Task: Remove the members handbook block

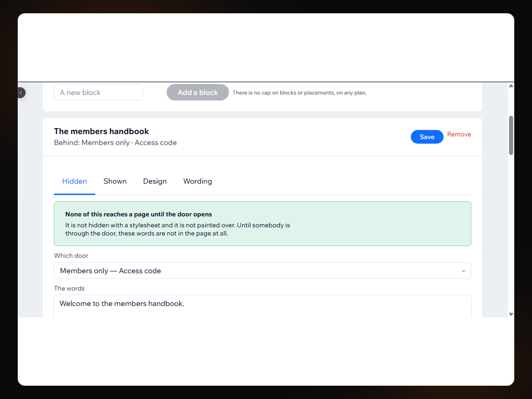Action: pos(459,134)
